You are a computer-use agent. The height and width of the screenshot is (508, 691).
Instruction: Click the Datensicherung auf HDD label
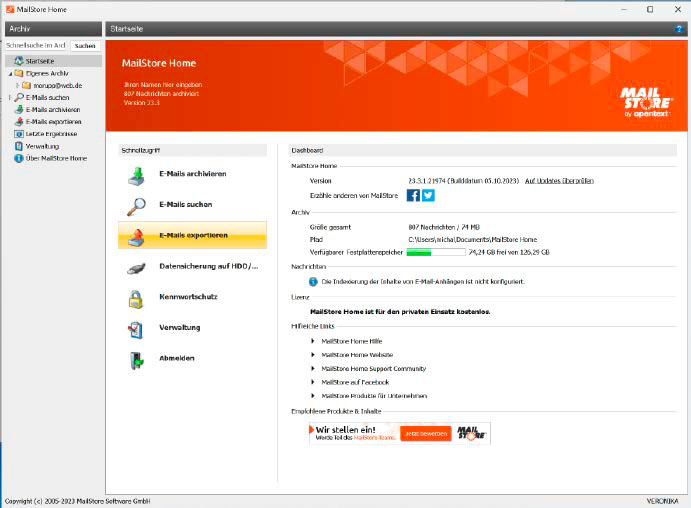point(209,266)
